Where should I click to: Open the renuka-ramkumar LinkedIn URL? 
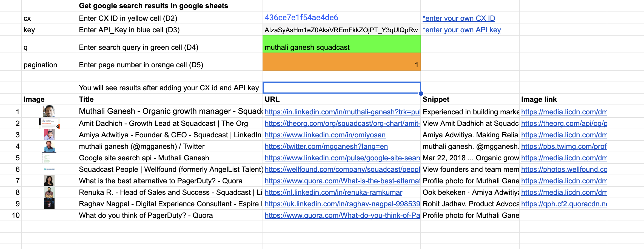point(333,192)
